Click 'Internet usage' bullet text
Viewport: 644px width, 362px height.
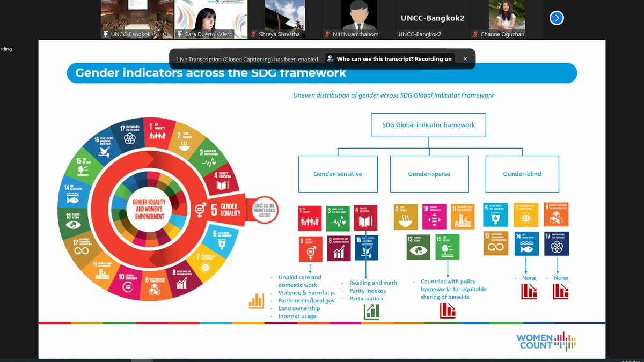[x=297, y=316]
